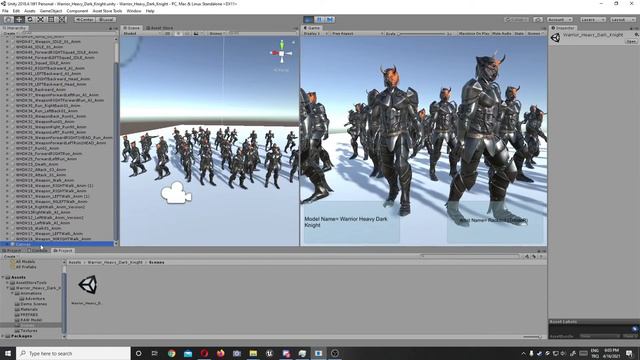Click Assets in the Project breadcrumb

coord(75,262)
